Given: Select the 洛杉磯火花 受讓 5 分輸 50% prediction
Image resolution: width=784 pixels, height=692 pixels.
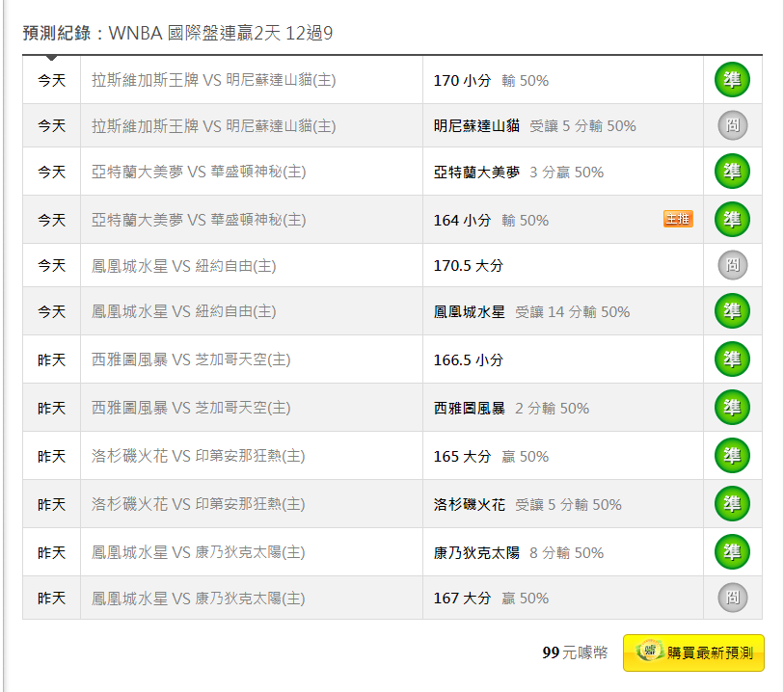Looking at the screenshot, I should (527, 505).
